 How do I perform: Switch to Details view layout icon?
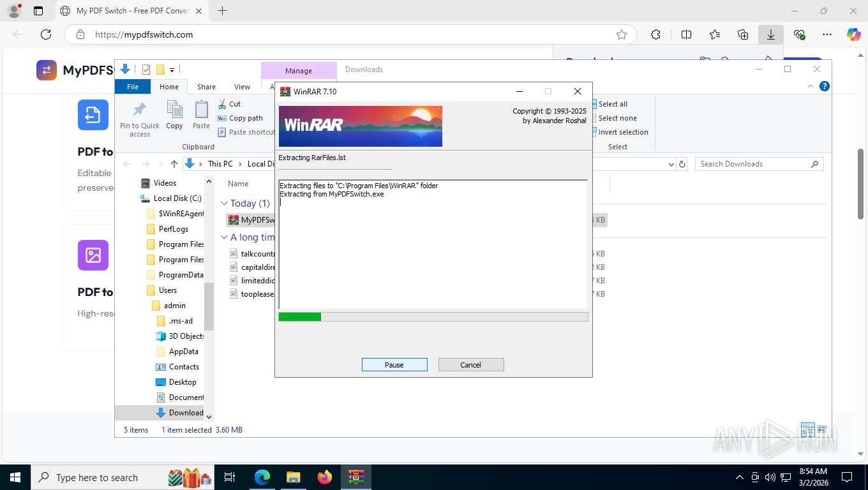pos(807,429)
